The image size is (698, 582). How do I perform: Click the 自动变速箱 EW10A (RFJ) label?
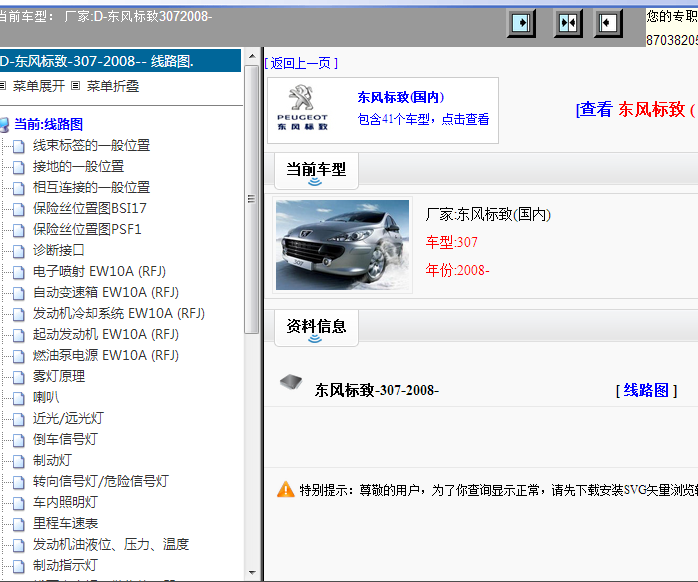click(x=106, y=292)
